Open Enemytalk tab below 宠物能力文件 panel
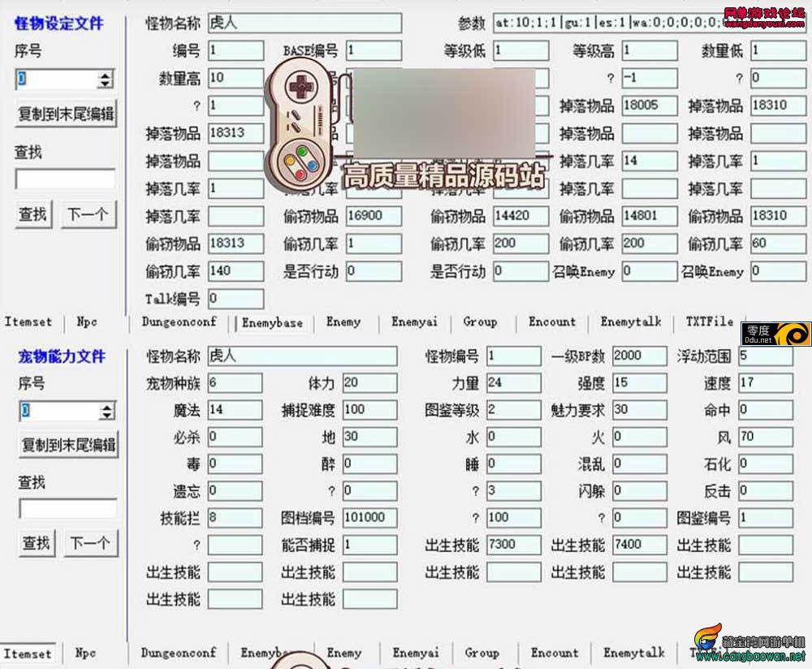 [634, 653]
